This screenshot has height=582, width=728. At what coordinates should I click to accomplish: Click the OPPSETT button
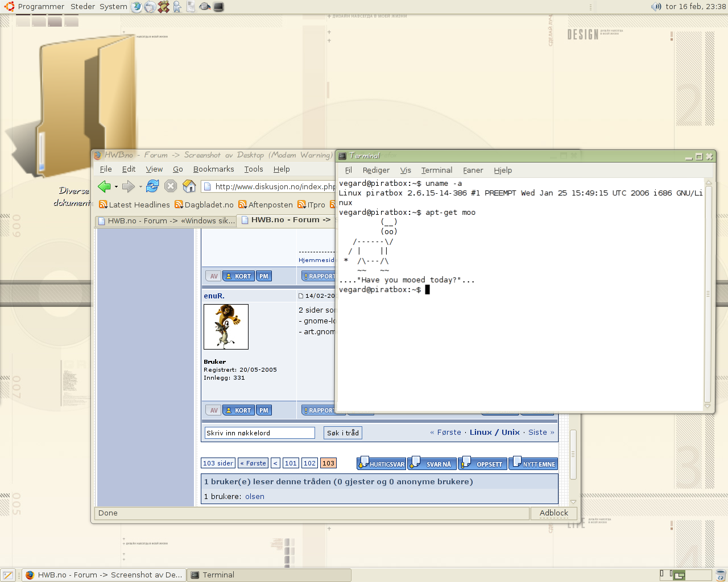pyautogui.click(x=482, y=463)
